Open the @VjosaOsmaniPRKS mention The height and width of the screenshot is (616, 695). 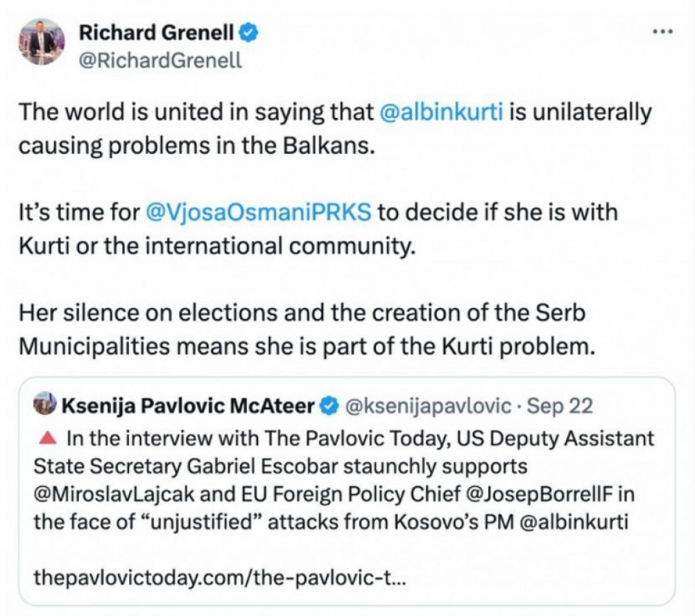pos(259,211)
